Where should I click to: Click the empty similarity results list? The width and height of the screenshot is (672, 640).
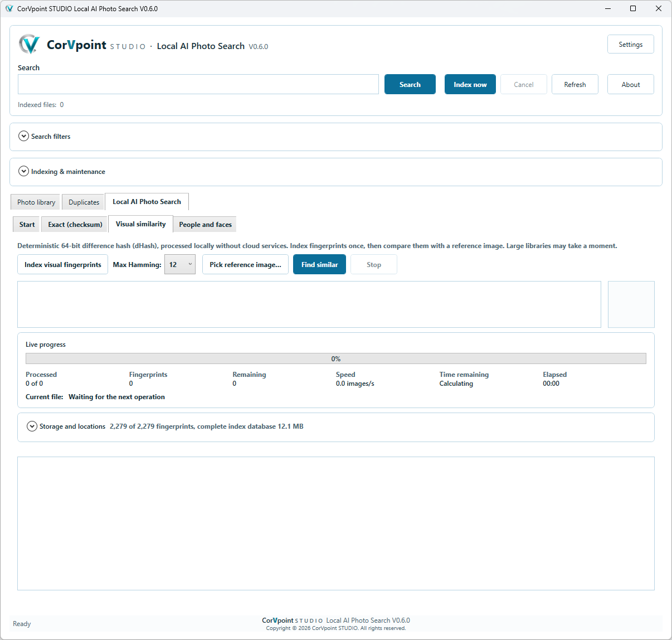[336, 523]
